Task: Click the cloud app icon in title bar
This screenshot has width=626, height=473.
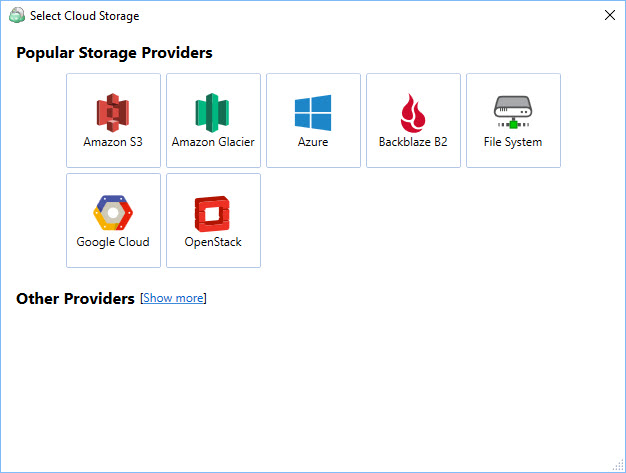Action: (17, 16)
